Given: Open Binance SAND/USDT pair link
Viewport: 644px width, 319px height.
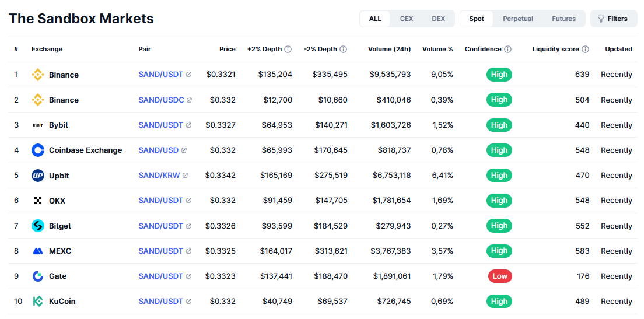Looking at the screenshot, I should (x=160, y=75).
